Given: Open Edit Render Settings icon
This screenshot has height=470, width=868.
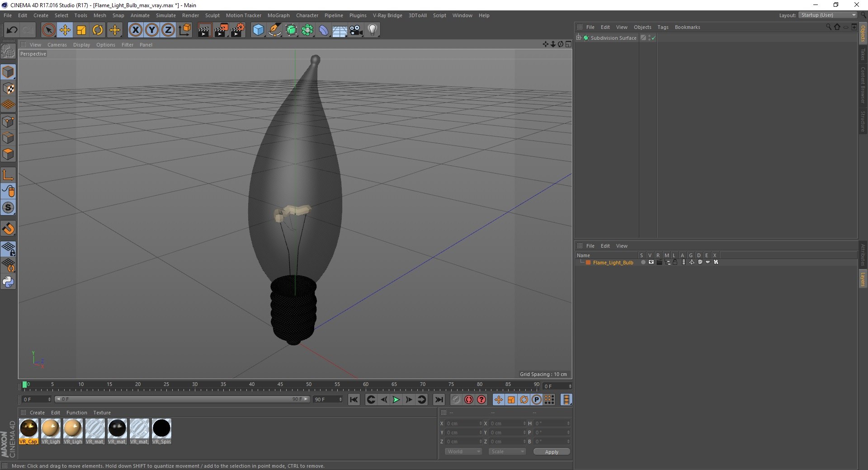Looking at the screenshot, I should point(238,30).
